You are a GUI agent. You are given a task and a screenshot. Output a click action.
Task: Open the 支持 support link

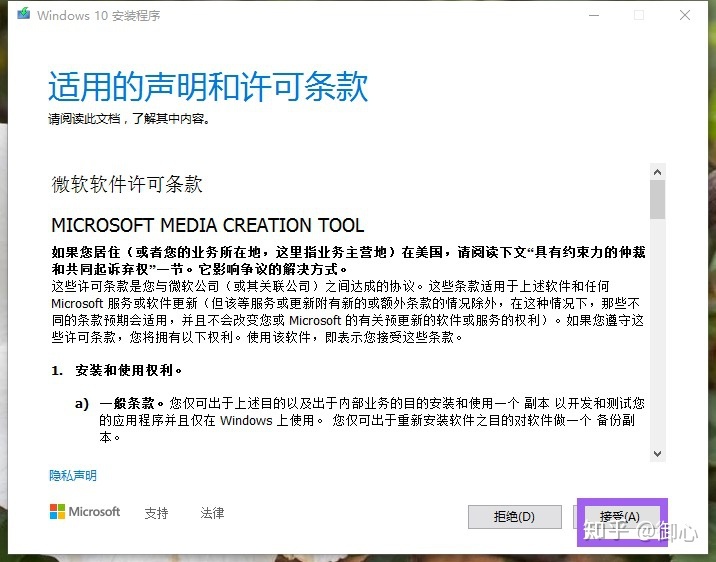point(156,513)
